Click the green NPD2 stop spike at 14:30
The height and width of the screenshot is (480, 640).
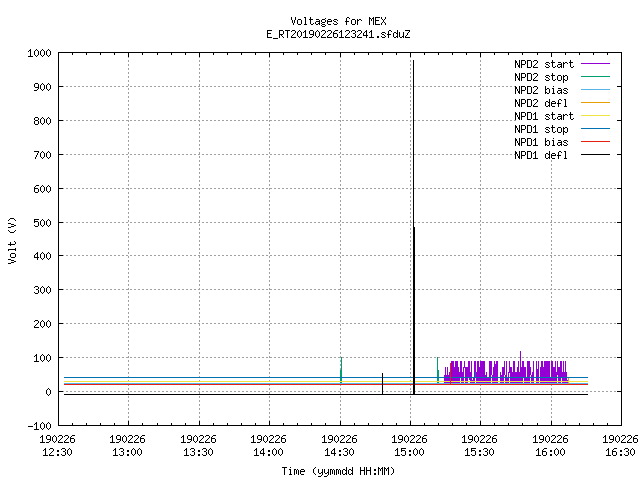tap(341, 369)
